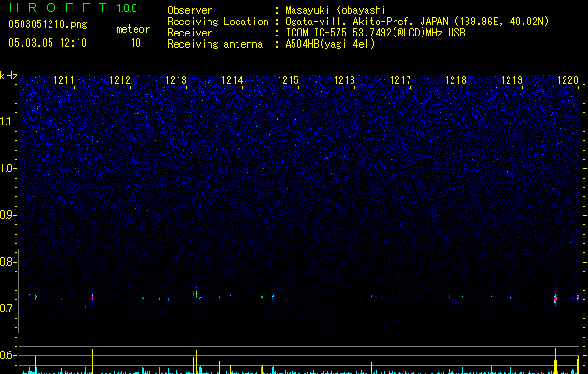Click the 1218 time marker

[x=455, y=80]
